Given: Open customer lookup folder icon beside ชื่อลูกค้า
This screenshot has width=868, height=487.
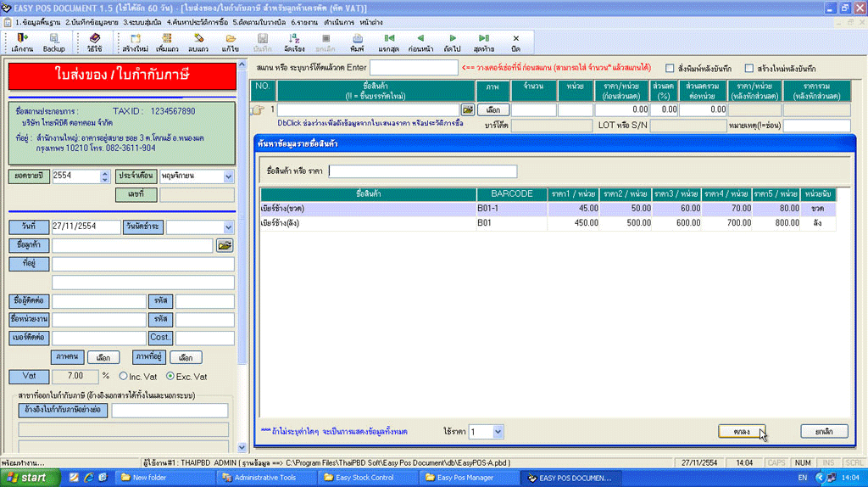Looking at the screenshot, I should click(x=224, y=245).
